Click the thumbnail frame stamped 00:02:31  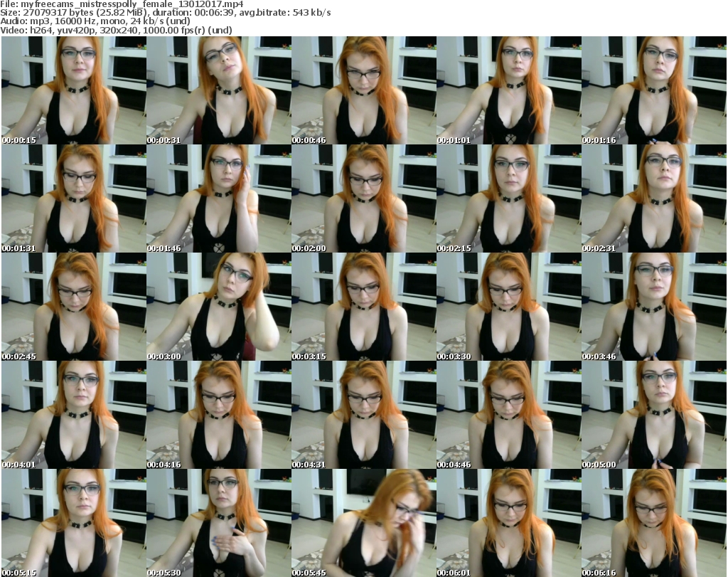click(654, 198)
